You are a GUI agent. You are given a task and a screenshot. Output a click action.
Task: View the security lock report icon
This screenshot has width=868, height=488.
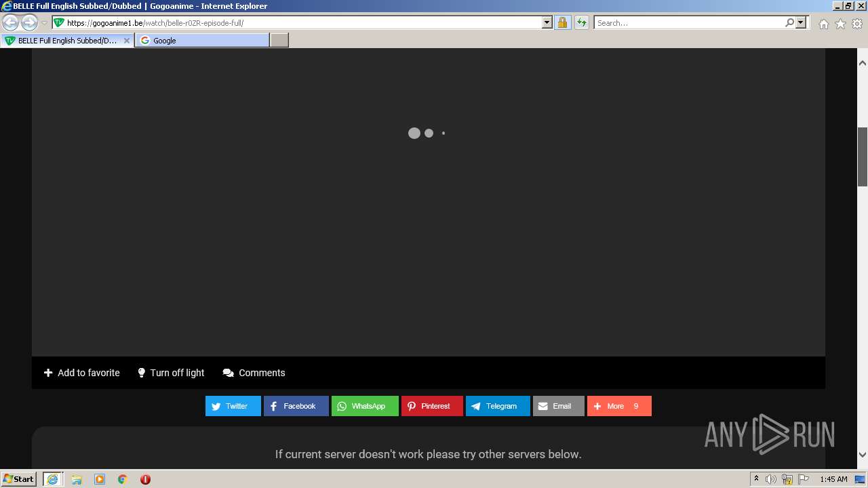(x=562, y=22)
